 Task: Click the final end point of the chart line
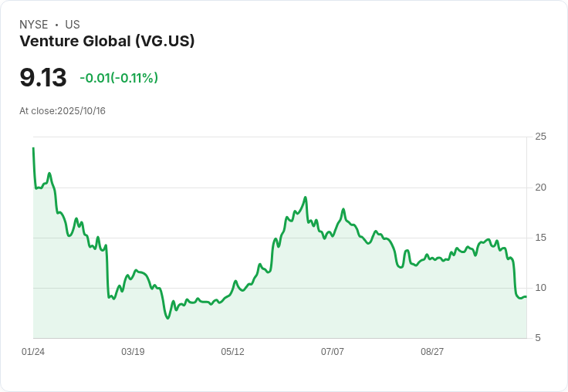526,297
